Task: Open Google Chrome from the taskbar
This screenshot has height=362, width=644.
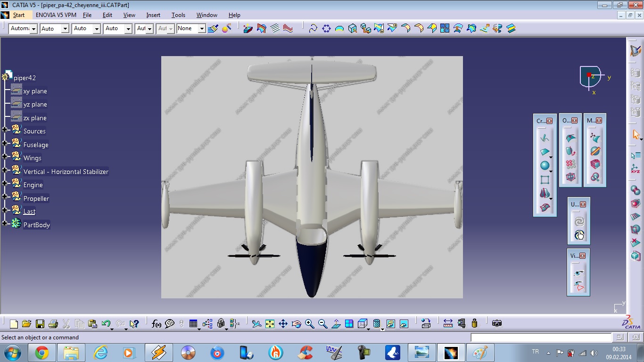Action: (x=41, y=353)
